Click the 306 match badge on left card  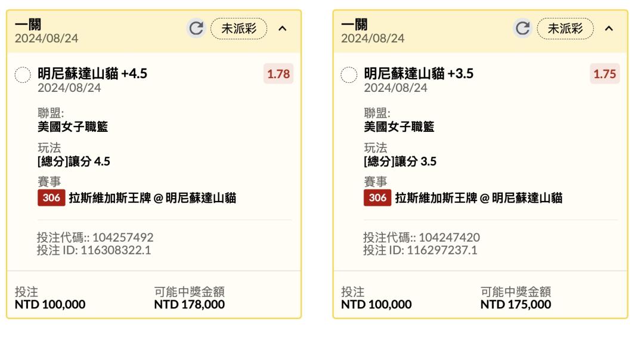pos(51,197)
